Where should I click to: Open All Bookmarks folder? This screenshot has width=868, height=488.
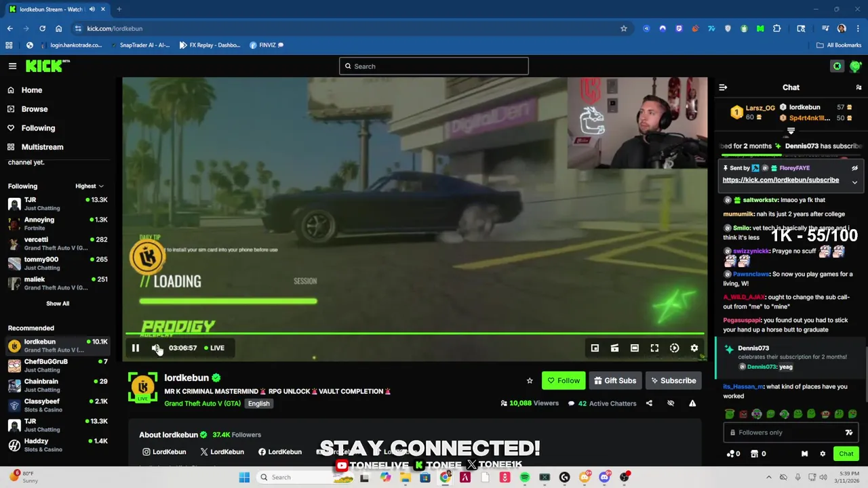tap(839, 45)
